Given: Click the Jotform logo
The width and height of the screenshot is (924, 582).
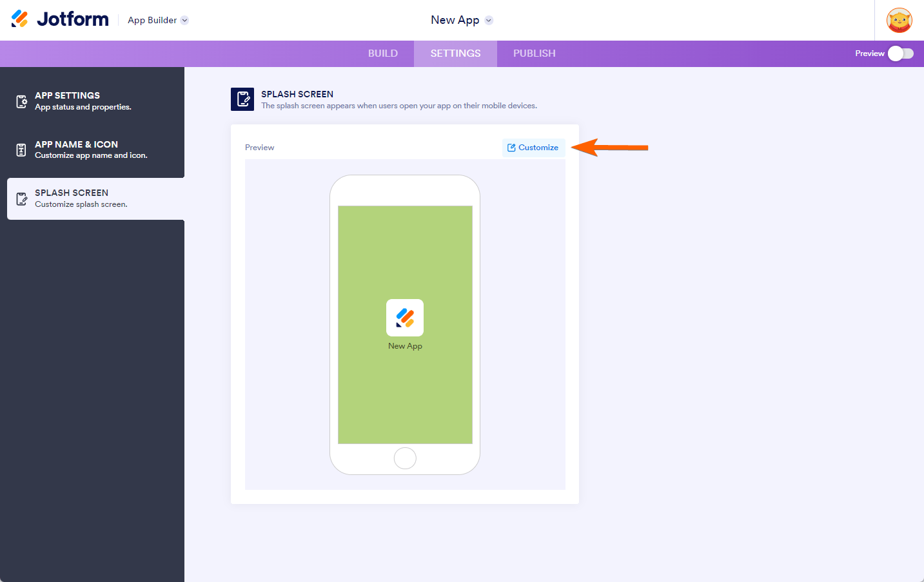Looking at the screenshot, I should click(x=59, y=19).
